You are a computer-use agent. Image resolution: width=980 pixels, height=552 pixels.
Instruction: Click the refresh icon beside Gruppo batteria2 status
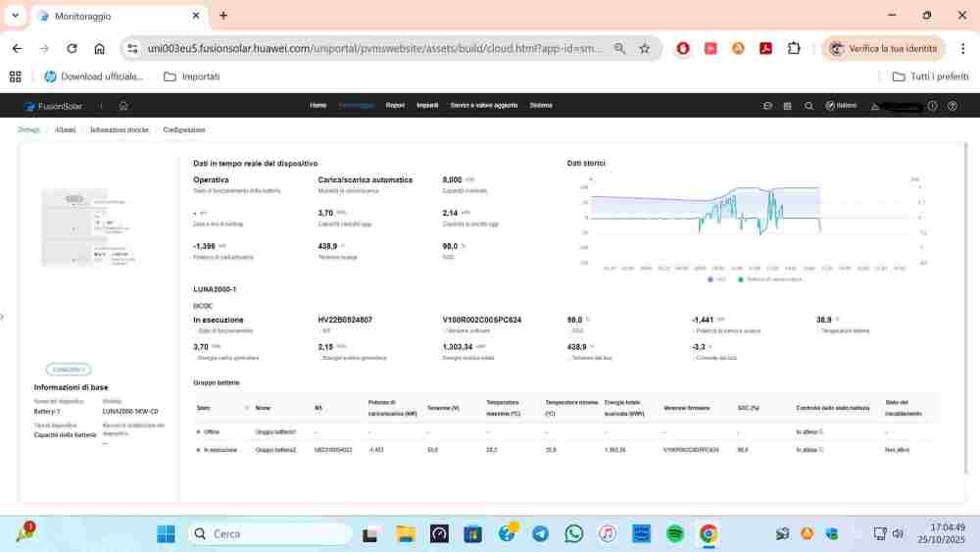click(821, 450)
